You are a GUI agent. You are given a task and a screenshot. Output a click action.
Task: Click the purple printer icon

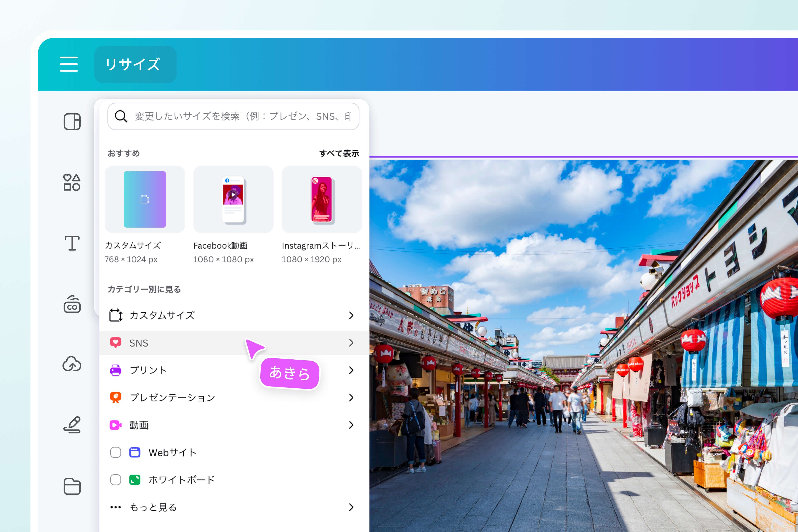[x=116, y=370]
